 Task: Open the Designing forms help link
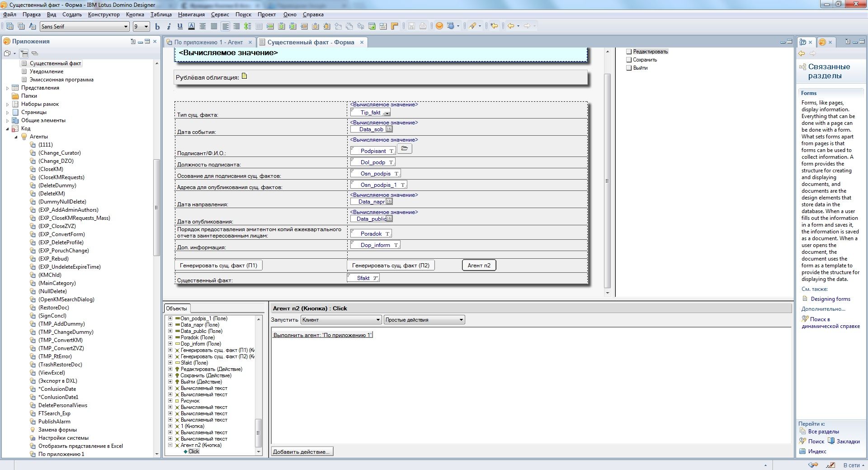point(830,299)
